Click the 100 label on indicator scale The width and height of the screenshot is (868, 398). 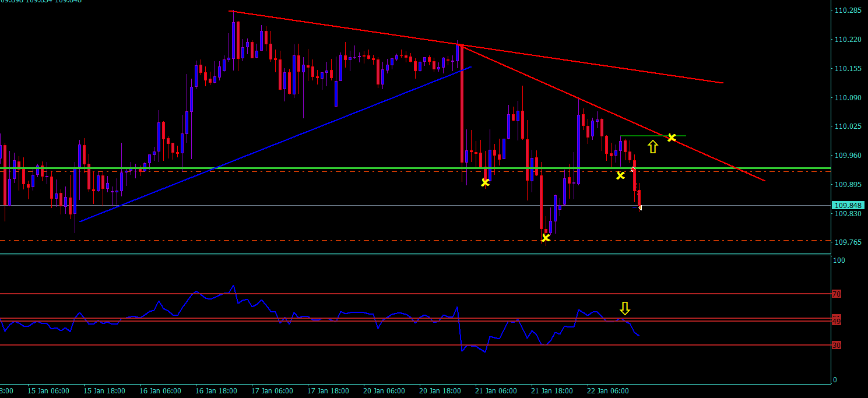pos(839,260)
